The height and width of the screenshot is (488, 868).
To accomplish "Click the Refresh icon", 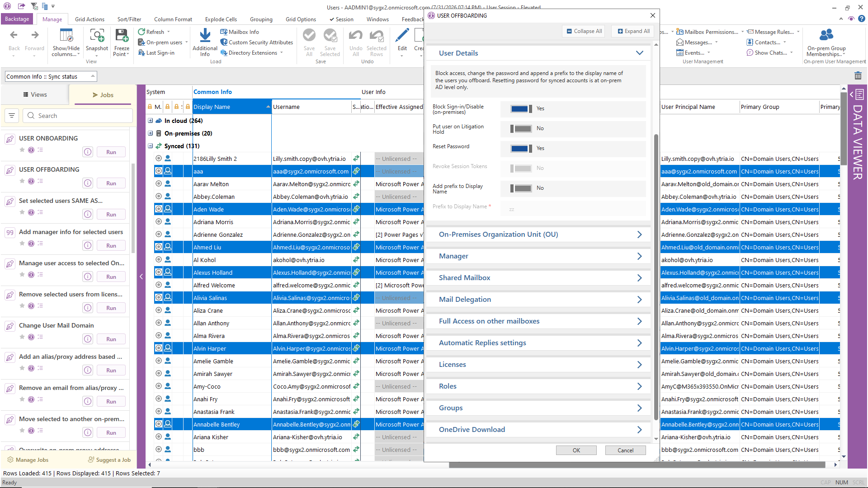I will (142, 32).
